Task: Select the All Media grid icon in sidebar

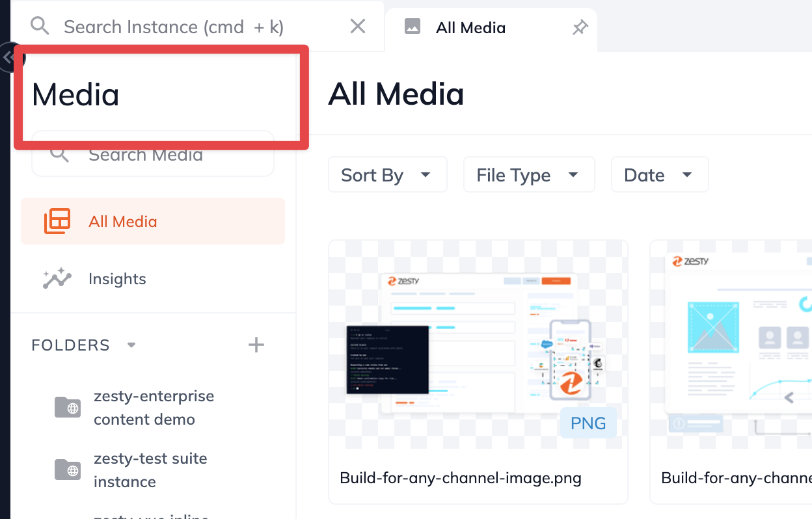Action: (57, 221)
